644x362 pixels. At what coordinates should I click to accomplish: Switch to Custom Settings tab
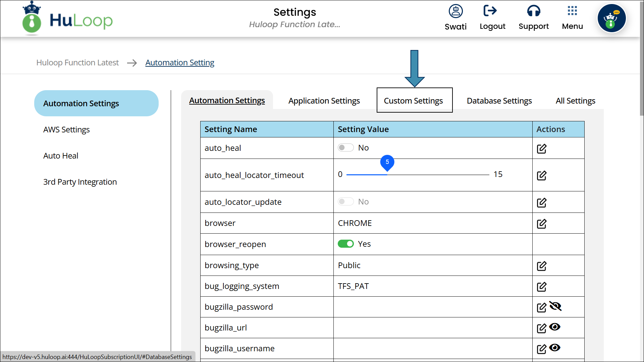(x=413, y=101)
